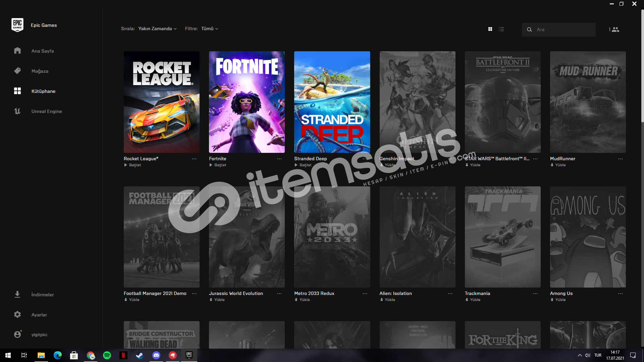Launch Fortnite with Başlat
644x362 pixels.
click(x=218, y=165)
